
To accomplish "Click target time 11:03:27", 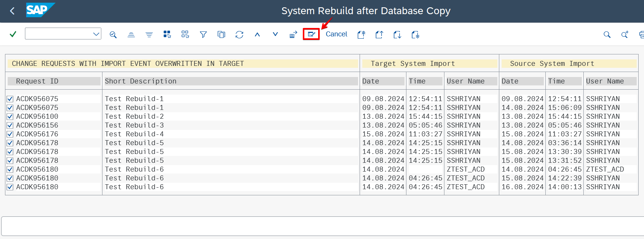I will (425, 134).
